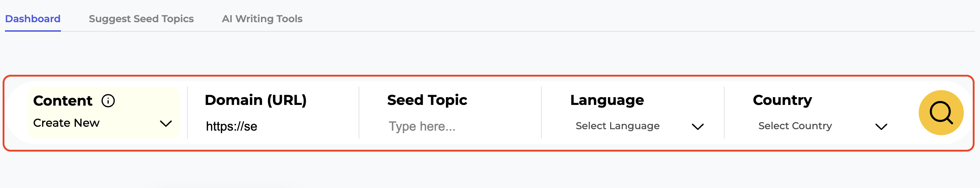The image size is (980, 188).
Task: Open the Create New content dropdown
Action: [x=103, y=123]
